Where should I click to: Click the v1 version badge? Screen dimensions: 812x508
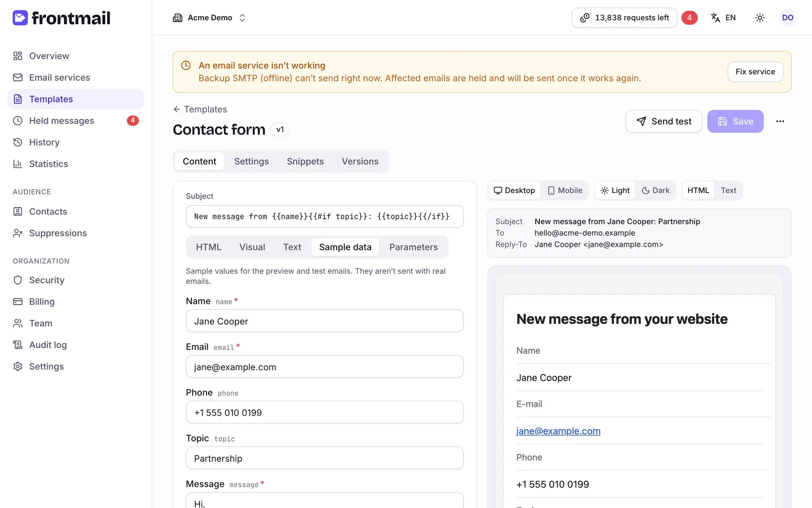coord(280,130)
